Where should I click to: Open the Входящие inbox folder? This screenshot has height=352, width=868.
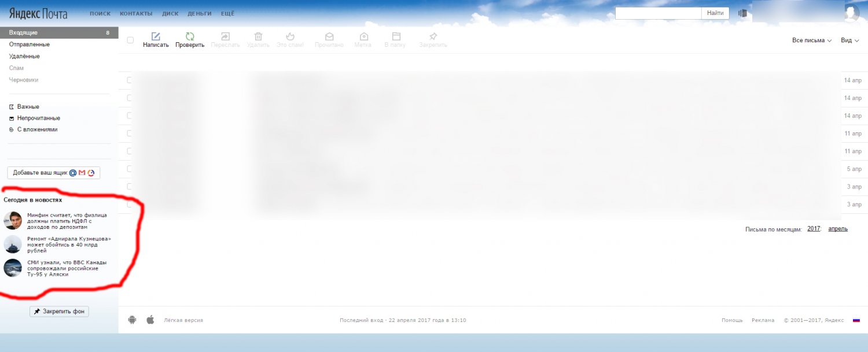[59, 32]
